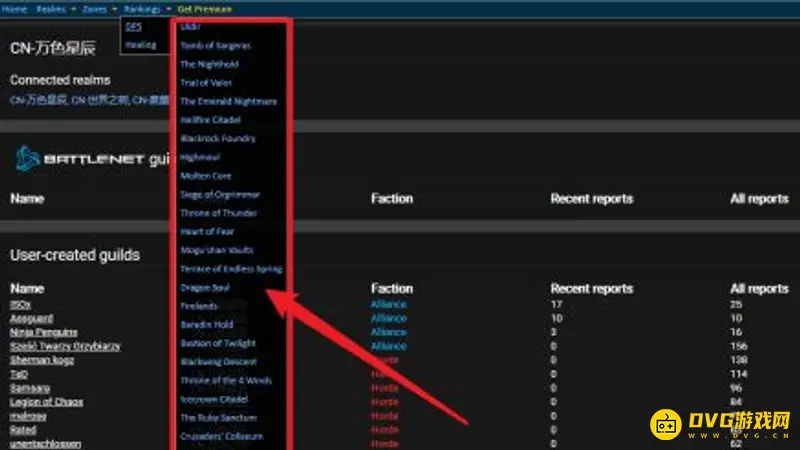
Task: Click the 17 recent reports value
Action: [x=556, y=304]
